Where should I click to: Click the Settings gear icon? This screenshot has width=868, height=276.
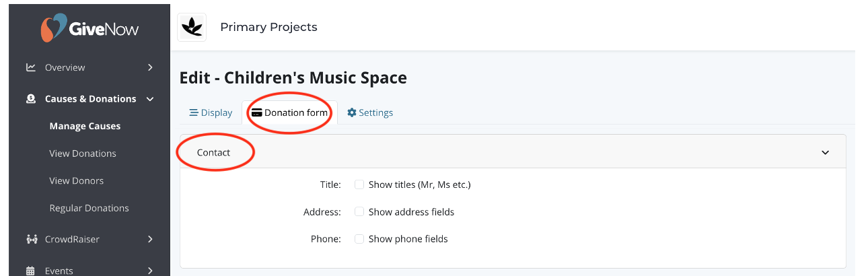point(351,112)
